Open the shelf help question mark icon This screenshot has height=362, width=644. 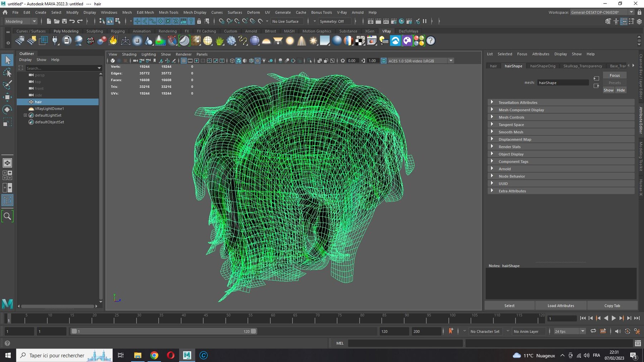point(431,41)
